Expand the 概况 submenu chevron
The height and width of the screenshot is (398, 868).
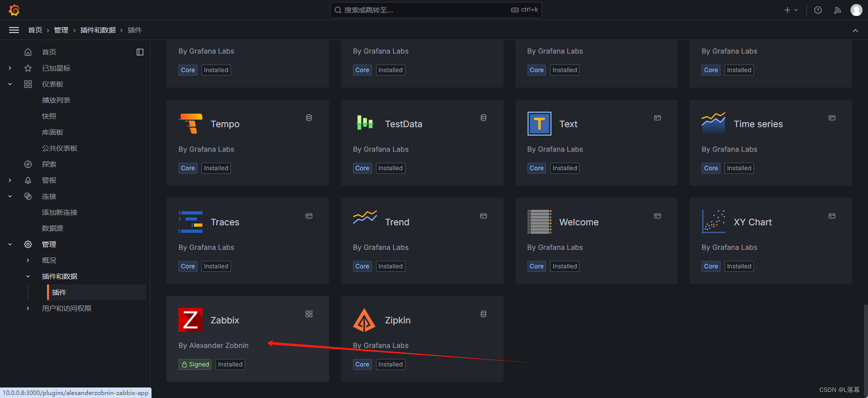[x=28, y=260]
